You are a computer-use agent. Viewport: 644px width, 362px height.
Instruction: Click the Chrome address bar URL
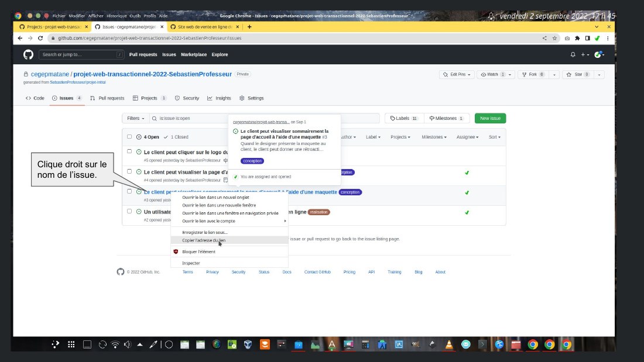149,38
